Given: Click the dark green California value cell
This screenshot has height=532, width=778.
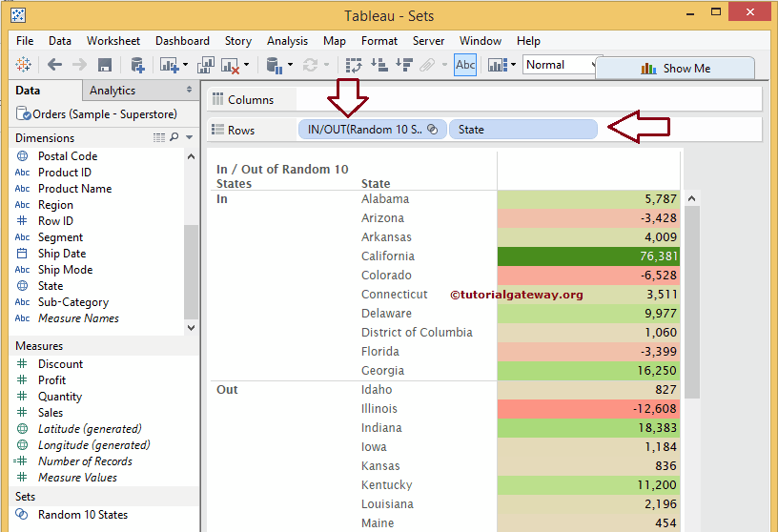Looking at the screenshot, I should pyautogui.click(x=587, y=256).
